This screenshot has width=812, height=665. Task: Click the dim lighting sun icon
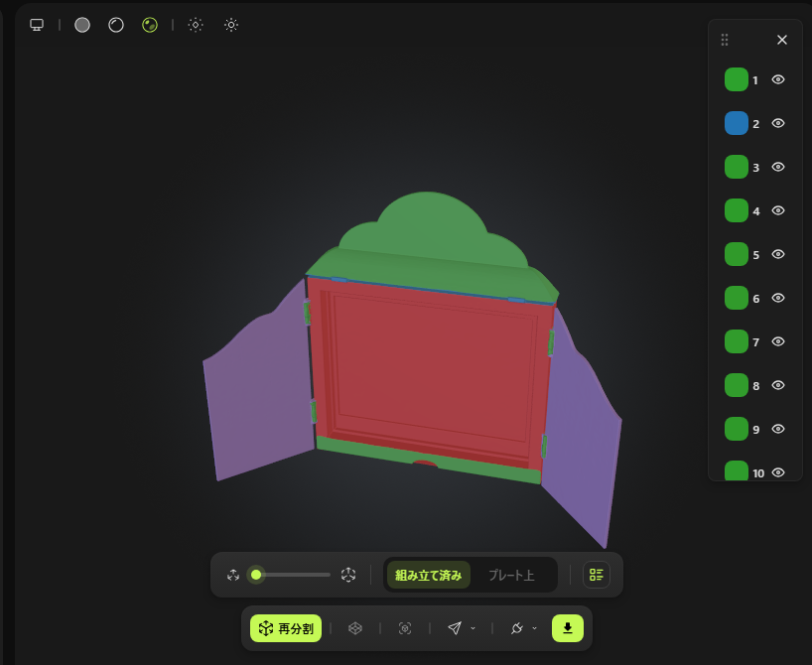click(x=196, y=25)
